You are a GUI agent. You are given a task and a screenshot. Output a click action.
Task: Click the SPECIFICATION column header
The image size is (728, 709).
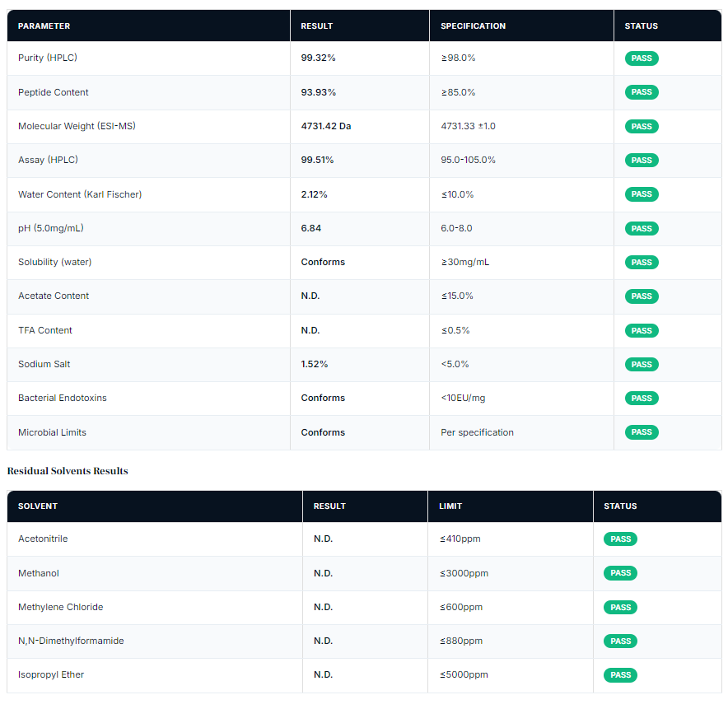473,26
